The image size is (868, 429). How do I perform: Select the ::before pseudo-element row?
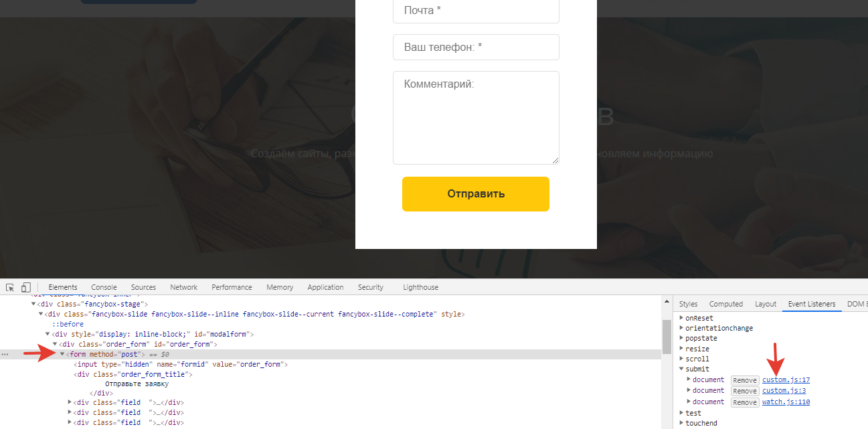68,324
